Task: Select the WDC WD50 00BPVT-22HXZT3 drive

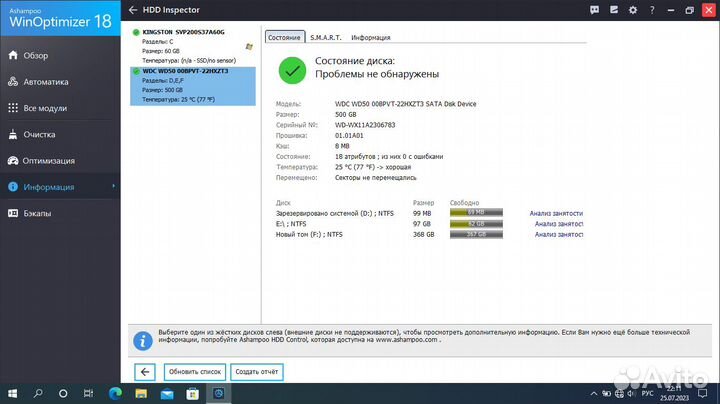Action: point(192,86)
